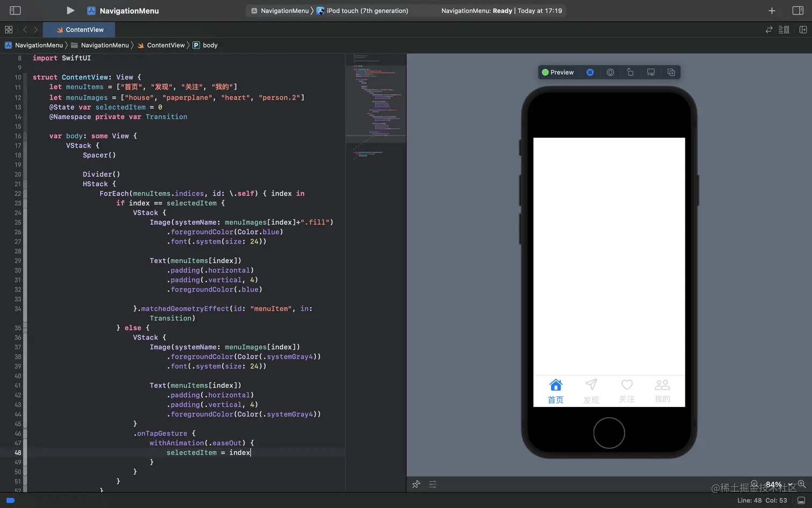Click 'Spacer()' in the code

click(x=99, y=155)
